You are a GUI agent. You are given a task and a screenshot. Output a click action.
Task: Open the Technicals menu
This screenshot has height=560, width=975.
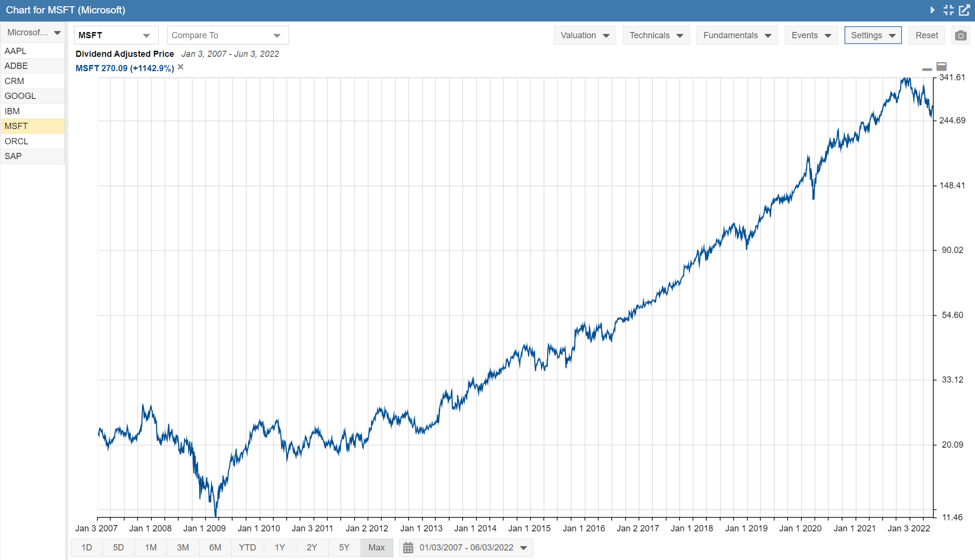[656, 35]
